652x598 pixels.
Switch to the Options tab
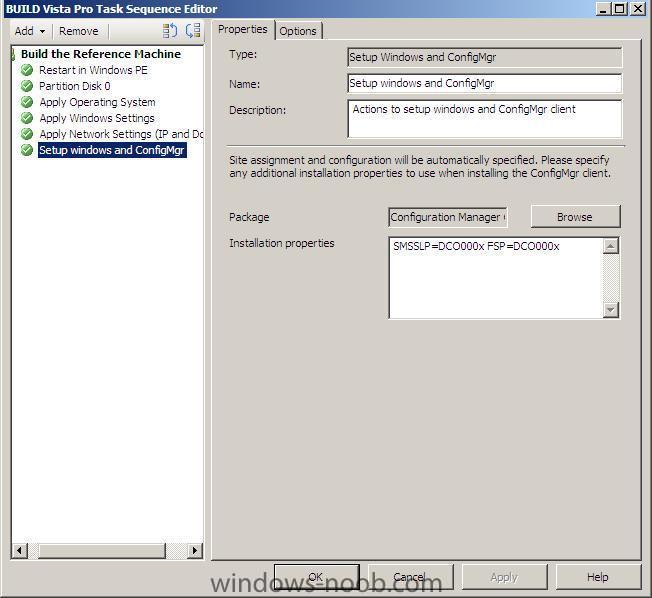(298, 31)
